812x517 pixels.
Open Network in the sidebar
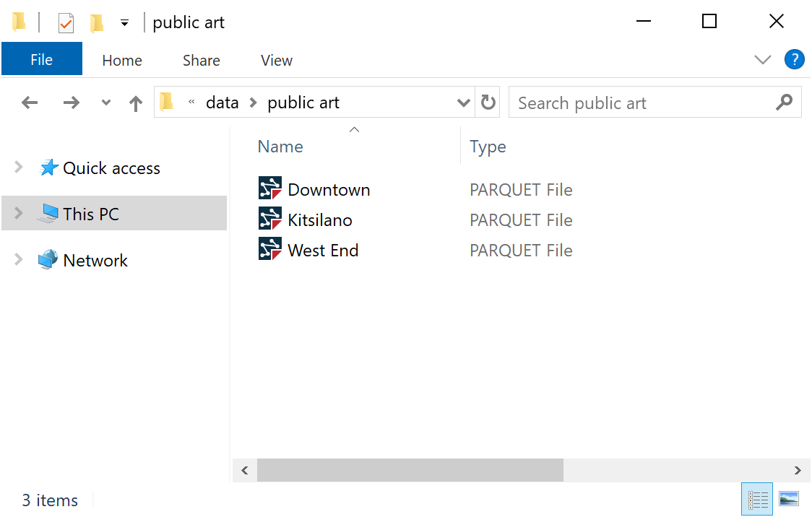(x=95, y=259)
